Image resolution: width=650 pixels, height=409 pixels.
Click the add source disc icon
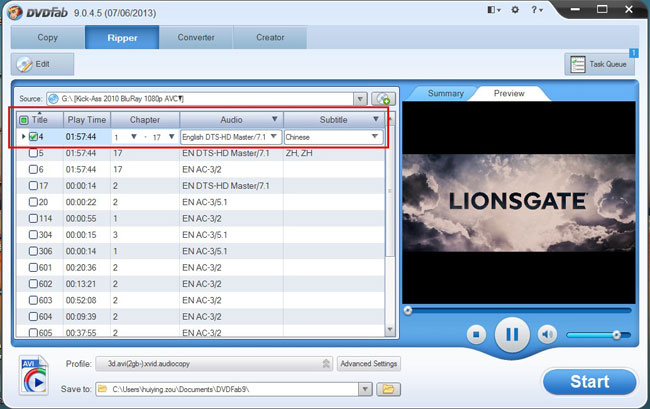pos(383,99)
